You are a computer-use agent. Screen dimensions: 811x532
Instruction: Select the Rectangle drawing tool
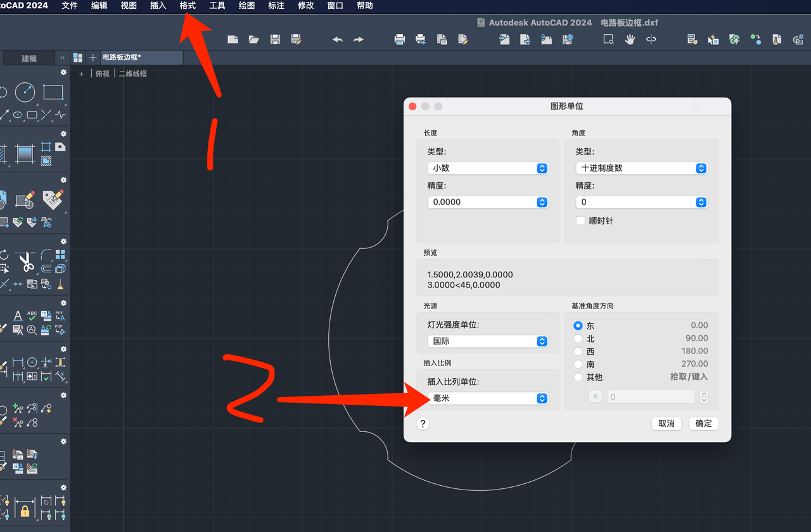click(x=53, y=92)
